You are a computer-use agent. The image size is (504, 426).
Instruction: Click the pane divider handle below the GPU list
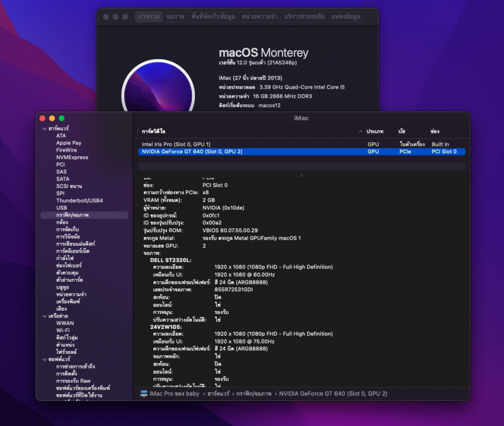(x=302, y=176)
